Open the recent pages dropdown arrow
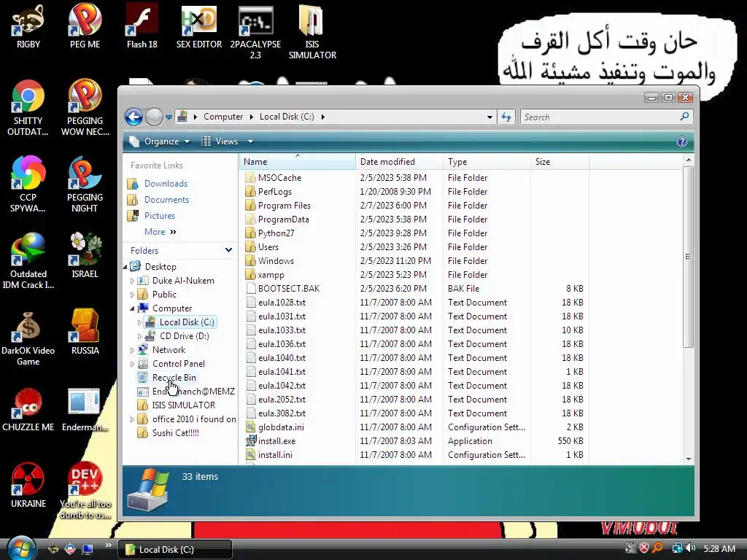The height and width of the screenshot is (560, 747). click(169, 117)
